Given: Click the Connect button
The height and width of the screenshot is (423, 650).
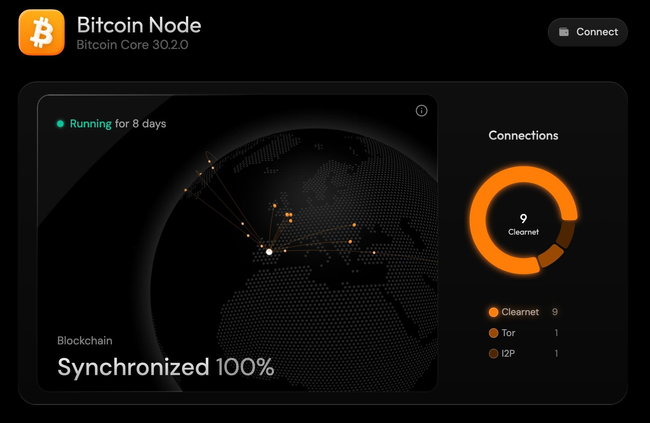Looking at the screenshot, I should tap(587, 32).
